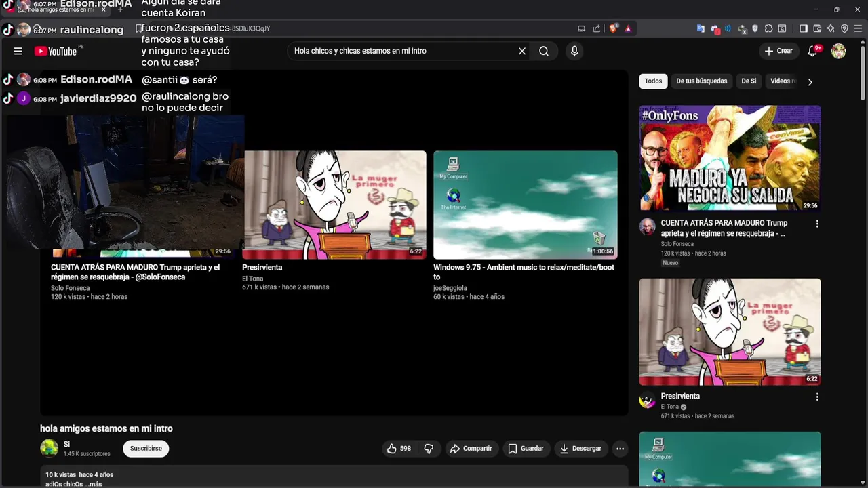Open the Crear upload menu

778,51
